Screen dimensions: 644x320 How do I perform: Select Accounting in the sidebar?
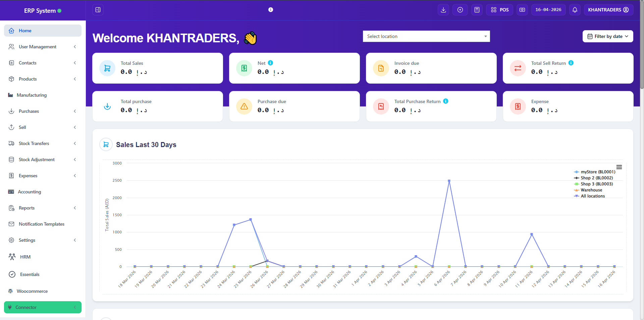point(30,192)
